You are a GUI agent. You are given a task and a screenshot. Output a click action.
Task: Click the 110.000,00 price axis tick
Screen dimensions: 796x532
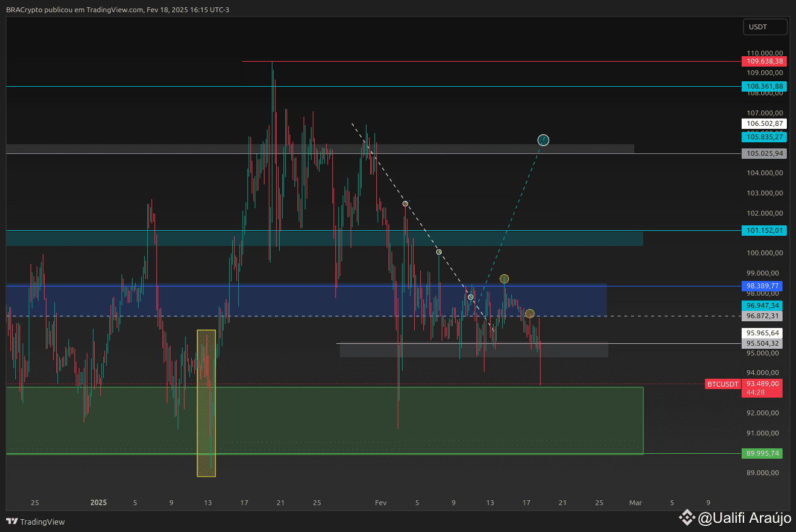[764, 53]
